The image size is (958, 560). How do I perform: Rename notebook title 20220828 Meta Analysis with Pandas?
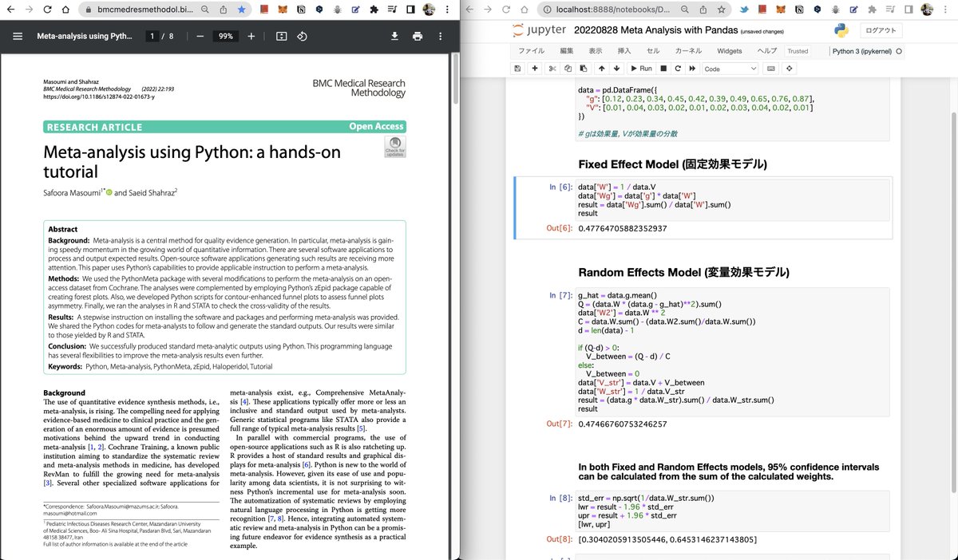655,30
